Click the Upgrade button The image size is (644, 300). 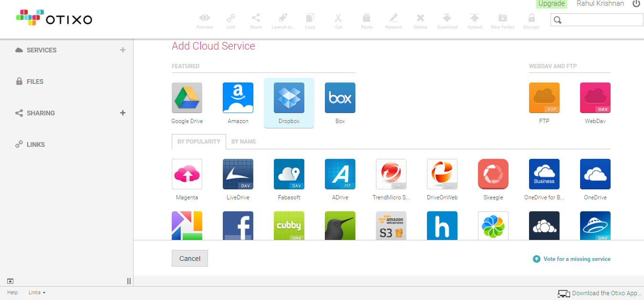tap(551, 4)
